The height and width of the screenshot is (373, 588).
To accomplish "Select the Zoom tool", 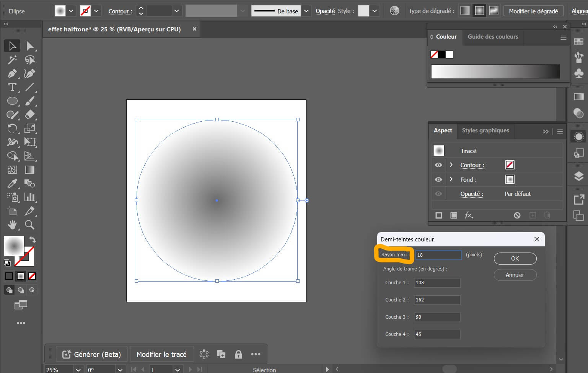I will pyautogui.click(x=29, y=225).
